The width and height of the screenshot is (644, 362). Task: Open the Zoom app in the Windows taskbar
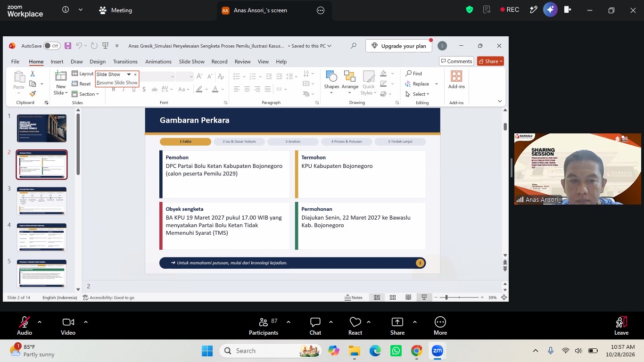[x=438, y=351]
